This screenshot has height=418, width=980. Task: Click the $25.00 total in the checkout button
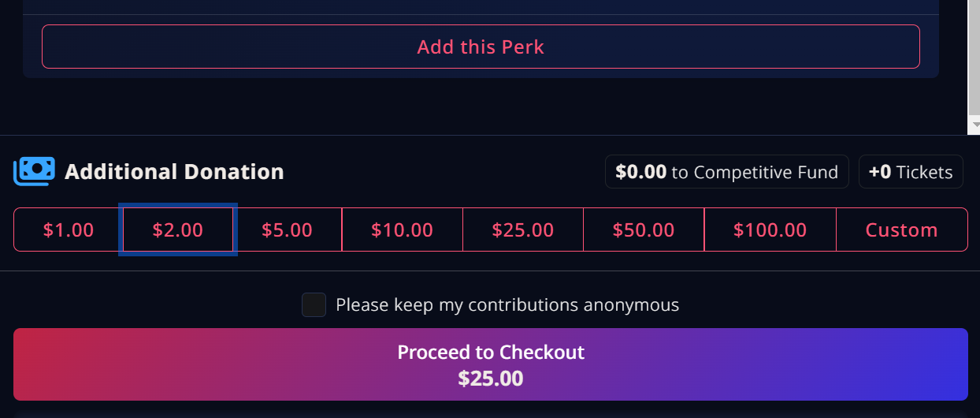tap(491, 379)
